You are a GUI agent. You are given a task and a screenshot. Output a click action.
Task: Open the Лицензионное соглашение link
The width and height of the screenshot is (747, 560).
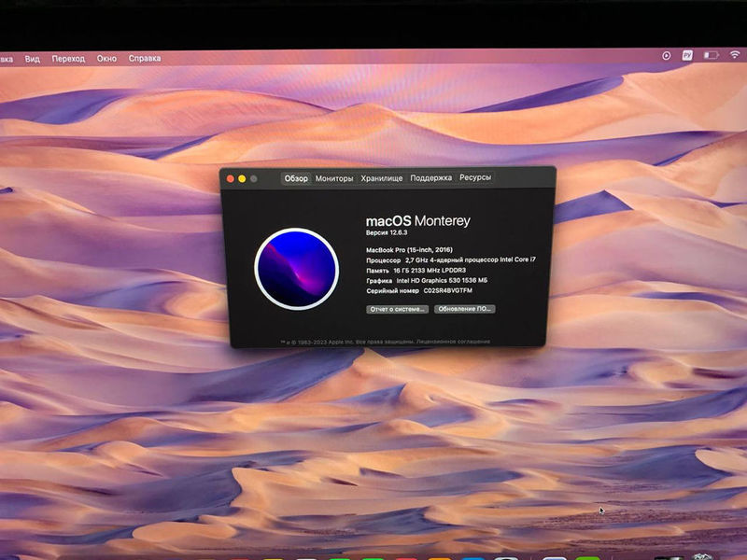[453, 342]
